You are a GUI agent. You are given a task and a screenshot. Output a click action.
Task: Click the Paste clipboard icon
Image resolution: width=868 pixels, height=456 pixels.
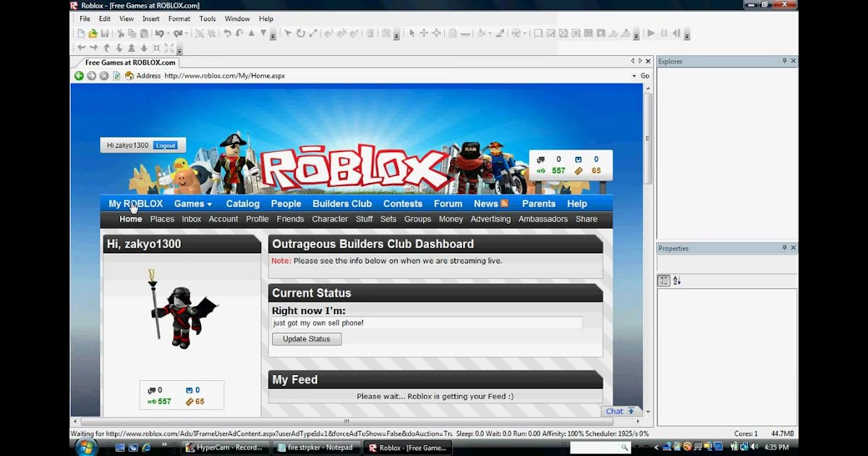tap(144, 33)
